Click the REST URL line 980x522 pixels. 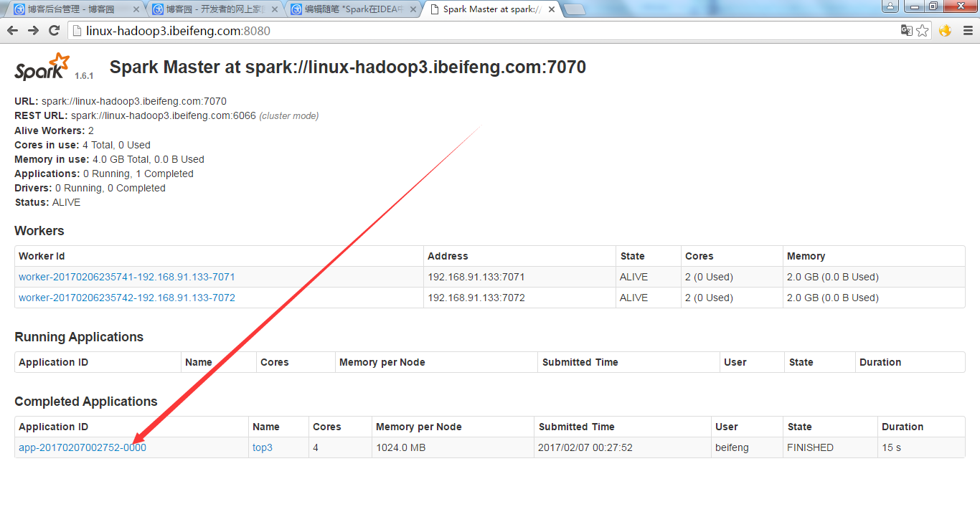pos(166,115)
